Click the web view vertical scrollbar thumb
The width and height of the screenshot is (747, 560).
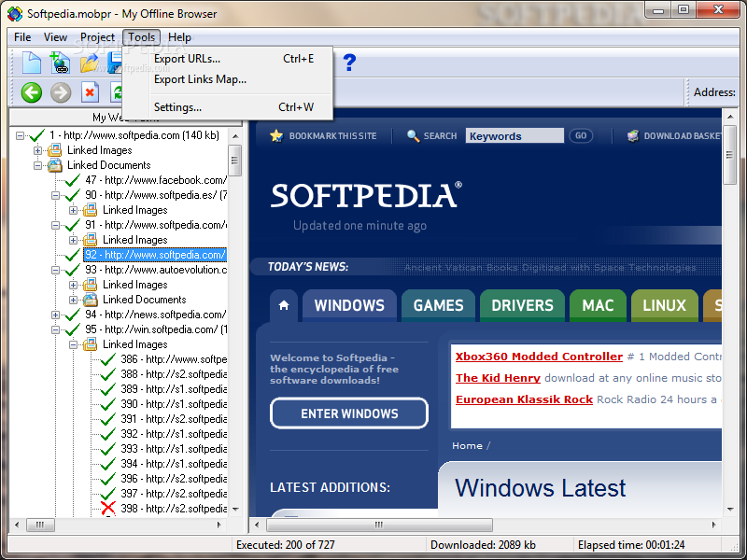[x=730, y=154]
